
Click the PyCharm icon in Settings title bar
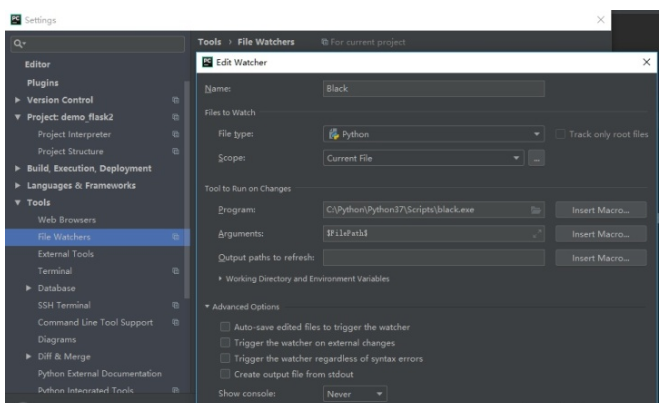tap(16, 20)
